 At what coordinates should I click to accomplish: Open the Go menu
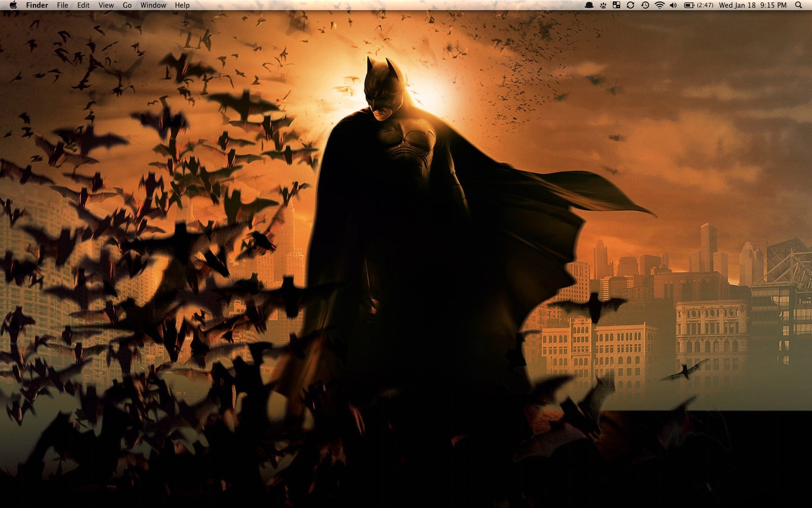(x=127, y=5)
